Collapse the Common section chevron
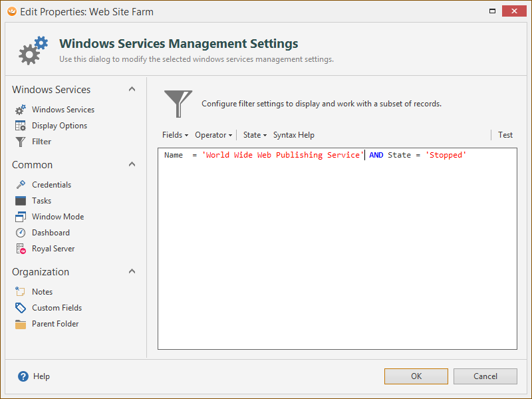The width and height of the screenshot is (532, 399). (x=132, y=164)
